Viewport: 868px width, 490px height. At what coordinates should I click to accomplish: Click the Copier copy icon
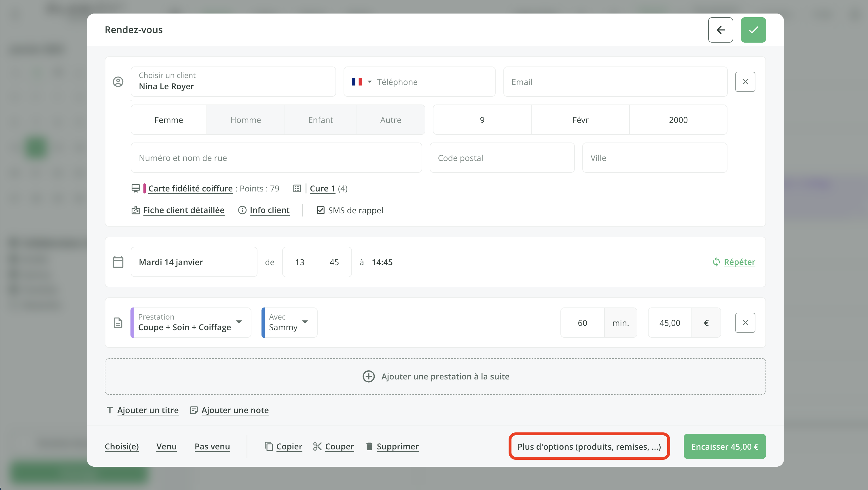(x=269, y=446)
